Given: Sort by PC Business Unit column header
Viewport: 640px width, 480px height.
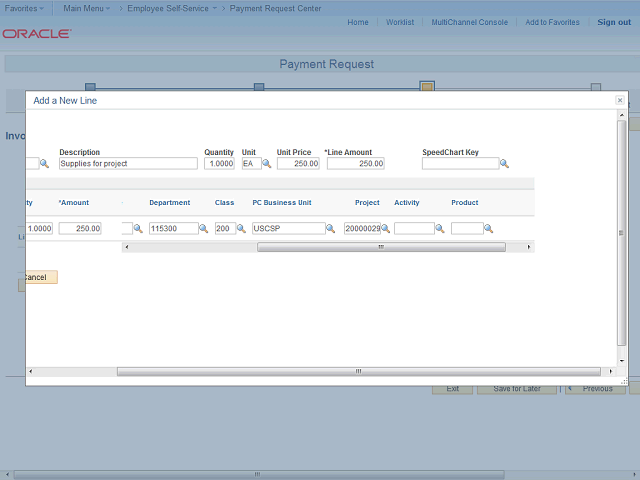Looking at the screenshot, I should 281,203.
